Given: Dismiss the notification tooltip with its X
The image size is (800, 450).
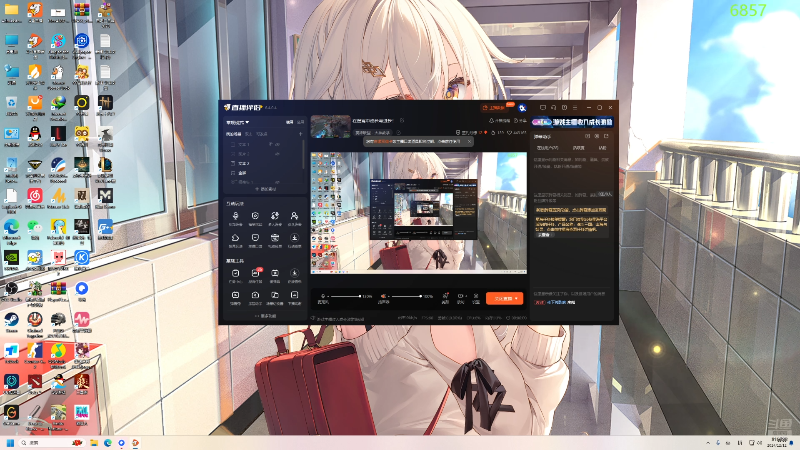Looking at the screenshot, I should point(469,141).
